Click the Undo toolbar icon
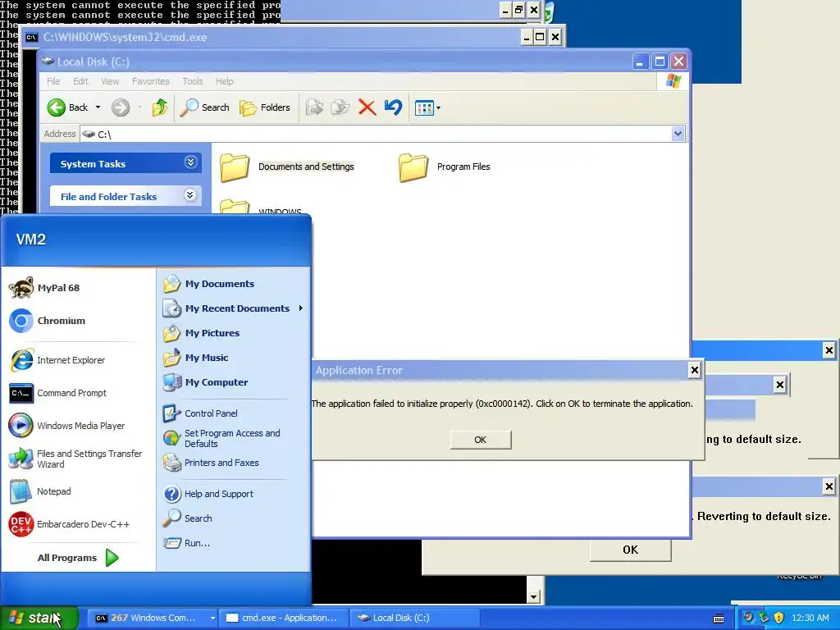Viewport: 840px width, 630px height. click(x=393, y=107)
